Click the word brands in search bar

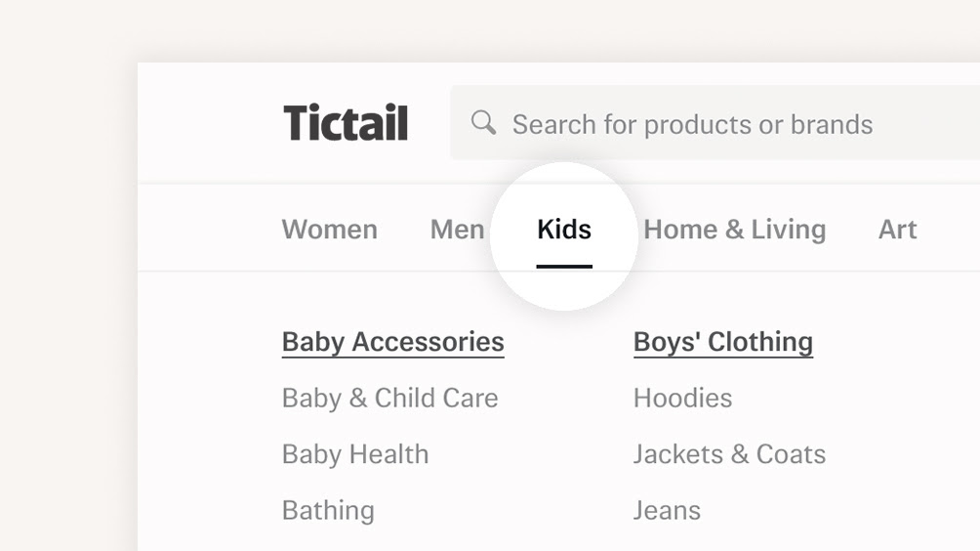click(832, 124)
